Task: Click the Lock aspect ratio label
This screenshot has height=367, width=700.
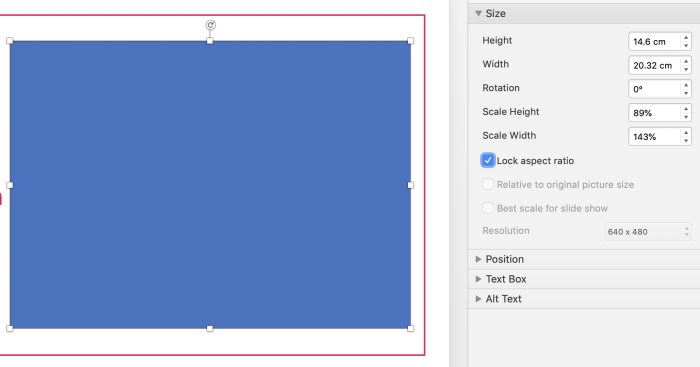Action: click(535, 161)
